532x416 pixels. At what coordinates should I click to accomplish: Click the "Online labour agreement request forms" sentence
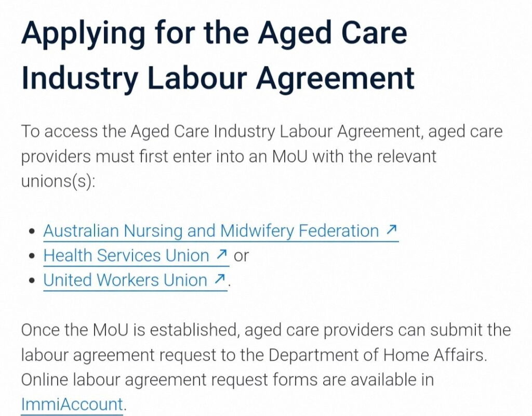(x=227, y=380)
